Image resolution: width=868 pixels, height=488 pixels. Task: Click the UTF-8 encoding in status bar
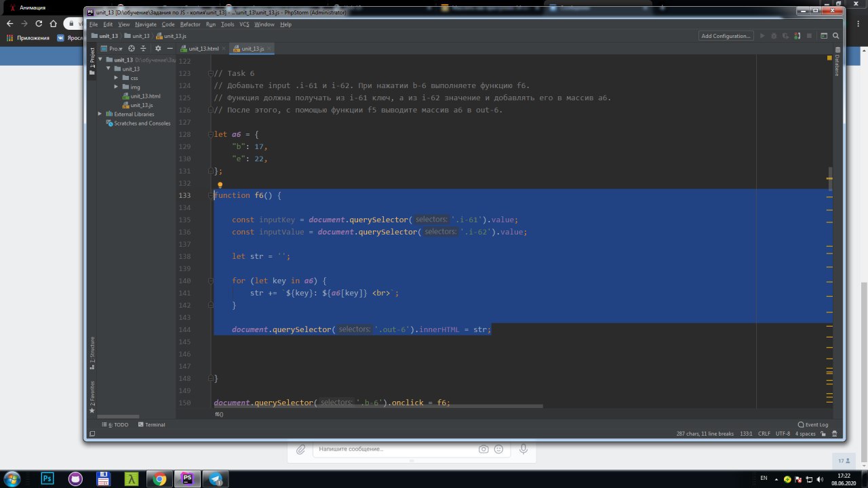click(x=783, y=434)
